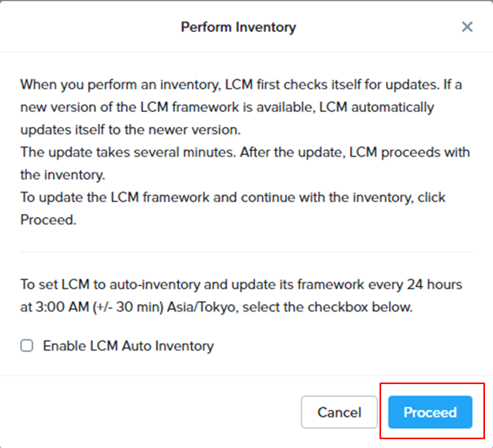Click the "Enable LCM Auto Inventory" label text
Image resolution: width=493 pixels, height=448 pixels.
tap(128, 346)
